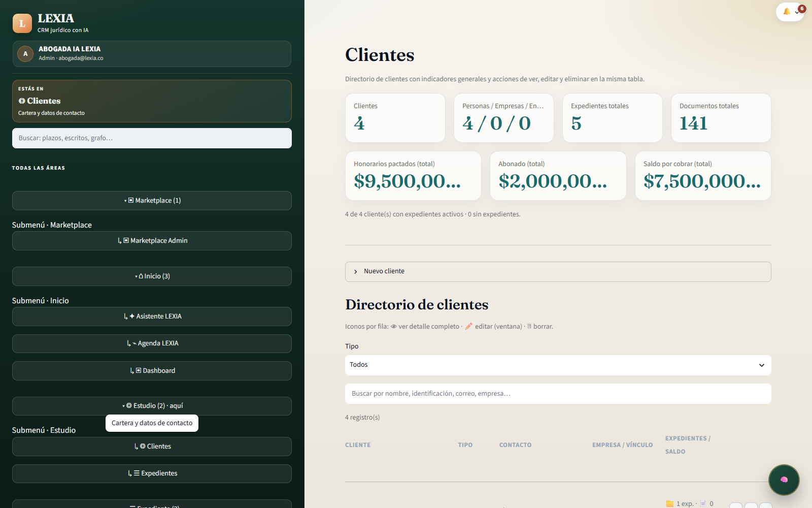Open Agenda LEXIA from the sidebar
The width and height of the screenshot is (812, 508).
[152, 343]
